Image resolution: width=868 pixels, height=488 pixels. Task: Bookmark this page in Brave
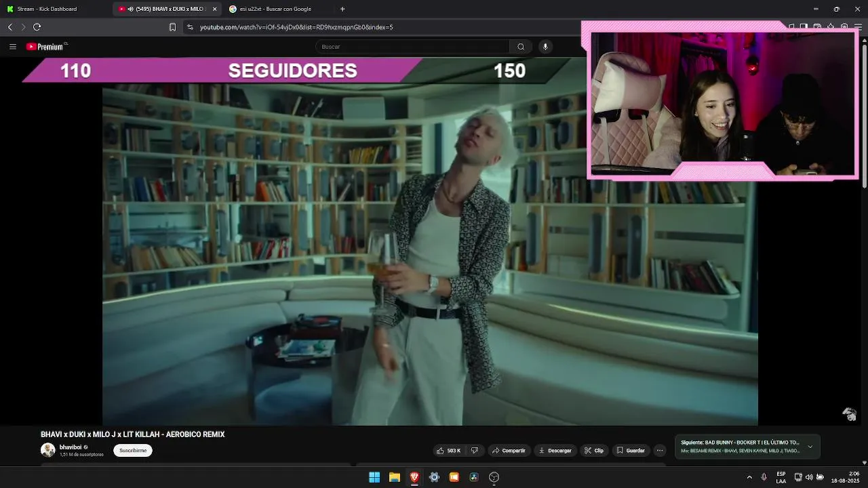click(x=172, y=27)
